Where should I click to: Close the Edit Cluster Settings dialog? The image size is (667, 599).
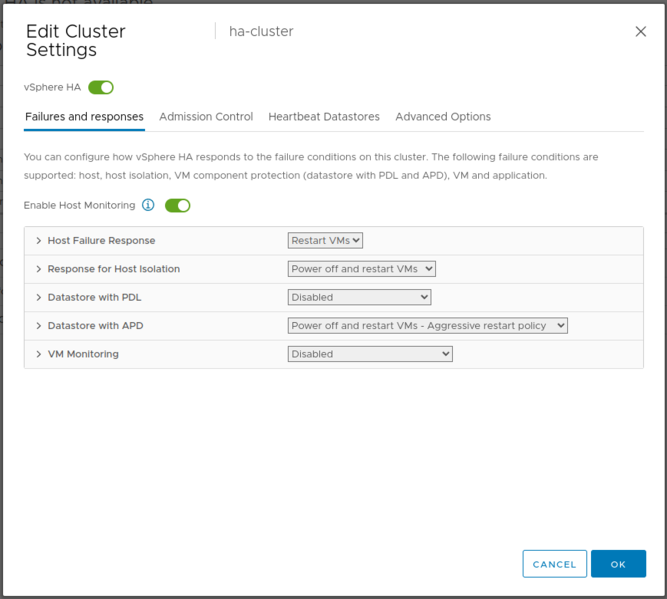tap(641, 31)
